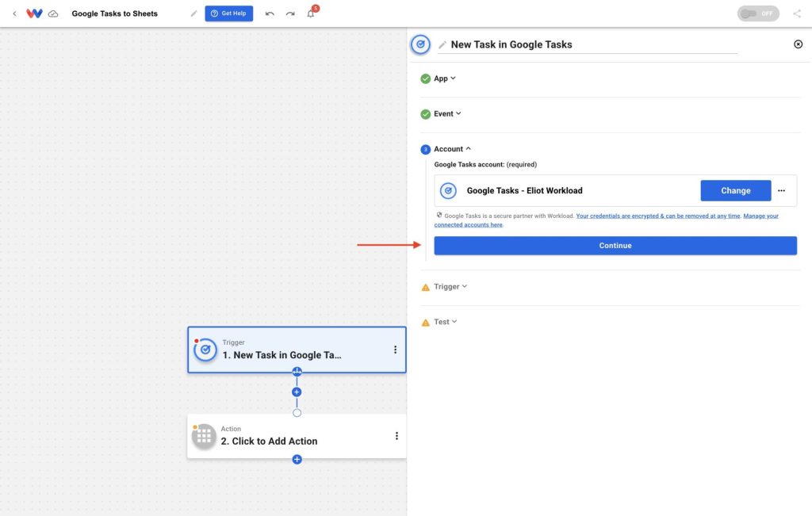This screenshot has width=812, height=516.
Task: Expand the Event section
Action: (447, 113)
